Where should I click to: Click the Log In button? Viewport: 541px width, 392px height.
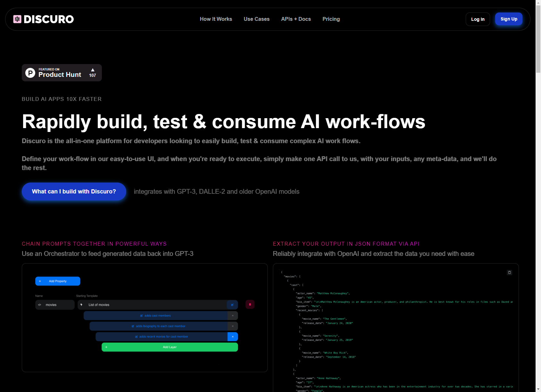point(478,19)
